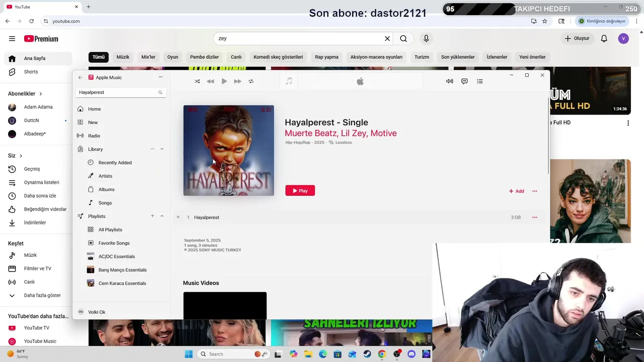
Task: Clear the YouTube search box text
Action: coord(387,39)
